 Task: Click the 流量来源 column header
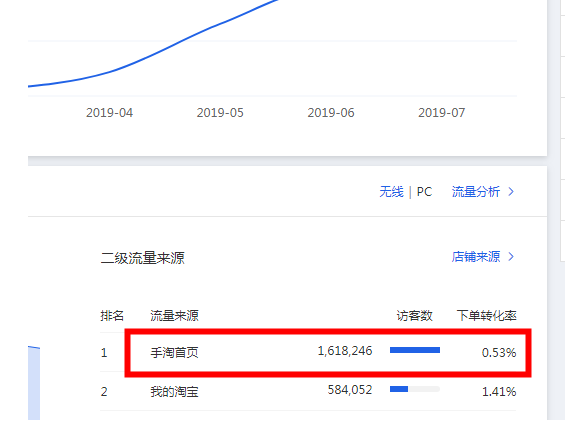[x=174, y=315]
